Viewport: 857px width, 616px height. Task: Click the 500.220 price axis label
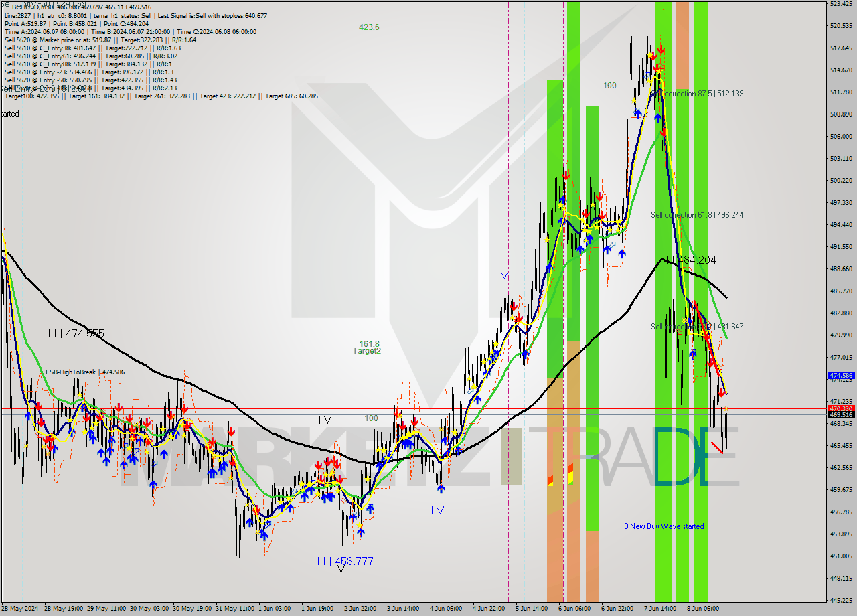841,181
